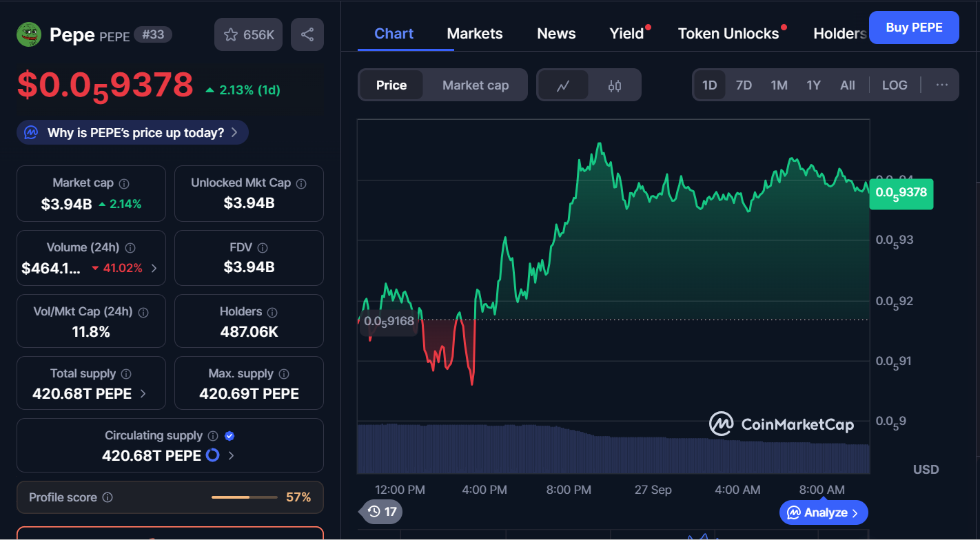
Task: Add Pepe to watchlist via star button
Action: (248, 34)
